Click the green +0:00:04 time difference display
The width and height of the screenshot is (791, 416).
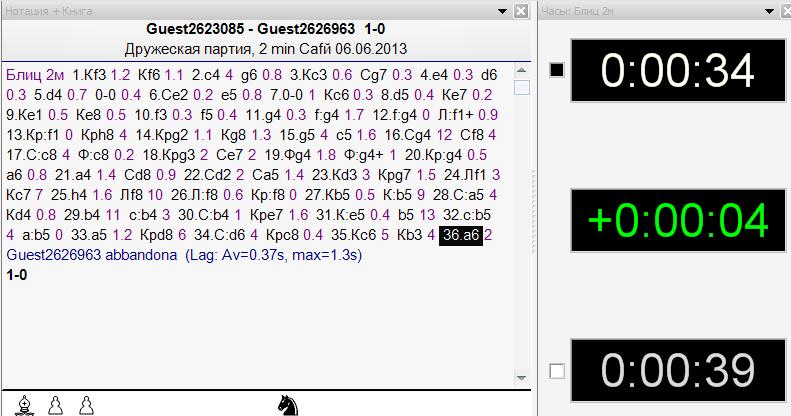[x=678, y=220]
